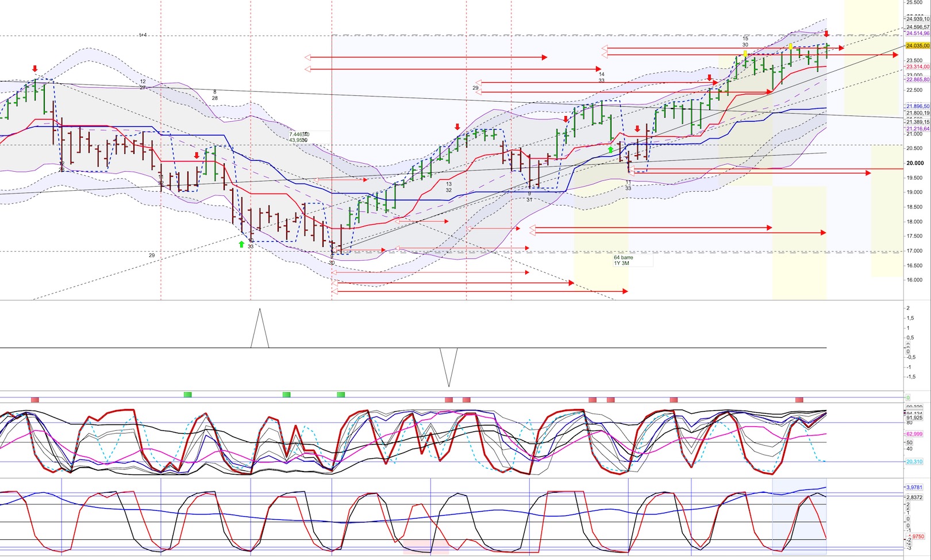
Task: Select the purple 22.865,80 price axis label
Action: (918, 80)
